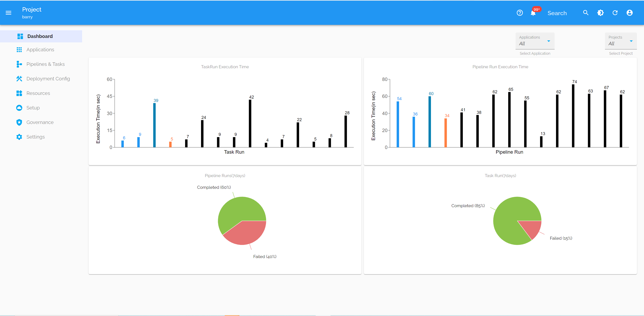Image resolution: width=644 pixels, height=316 pixels.
Task: Open the hamburger navigation menu
Action: click(x=8, y=13)
